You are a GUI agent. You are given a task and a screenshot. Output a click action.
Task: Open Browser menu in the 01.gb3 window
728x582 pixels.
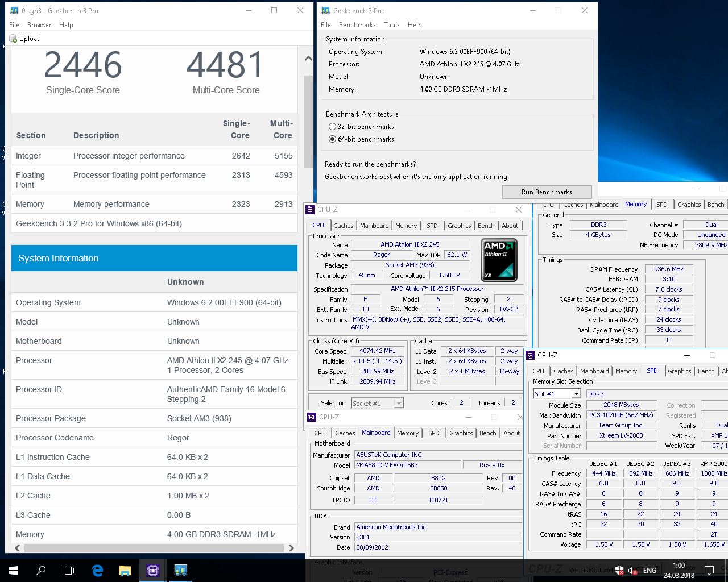click(39, 25)
